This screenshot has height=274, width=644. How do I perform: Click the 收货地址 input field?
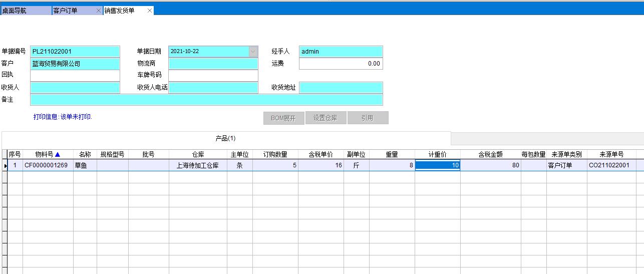click(341, 88)
